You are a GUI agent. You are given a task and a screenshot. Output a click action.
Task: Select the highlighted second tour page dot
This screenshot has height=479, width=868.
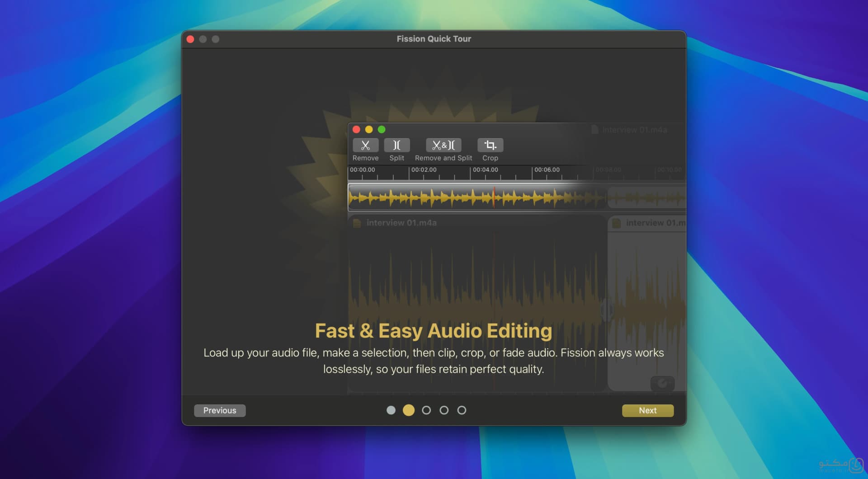tap(409, 410)
